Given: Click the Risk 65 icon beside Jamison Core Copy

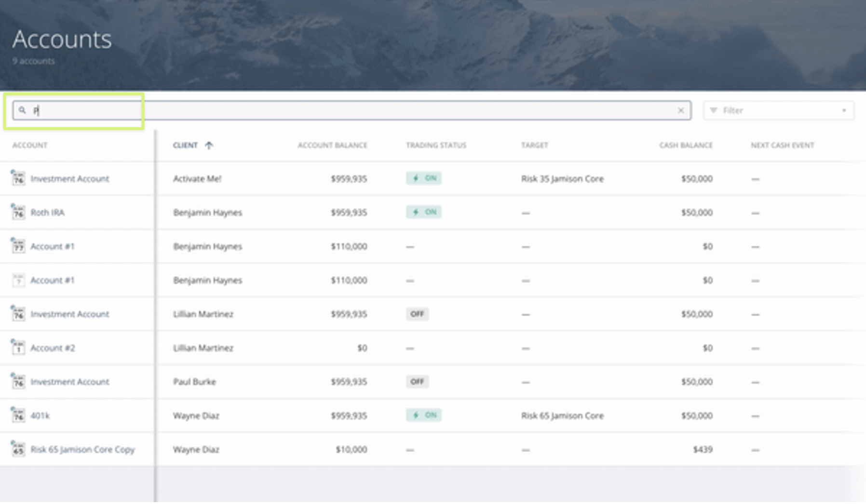Looking at the screenshot, I should coord(17,449).
